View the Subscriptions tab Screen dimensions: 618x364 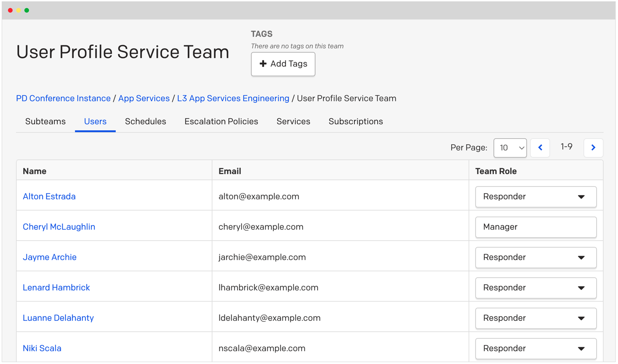coord(355,121)
